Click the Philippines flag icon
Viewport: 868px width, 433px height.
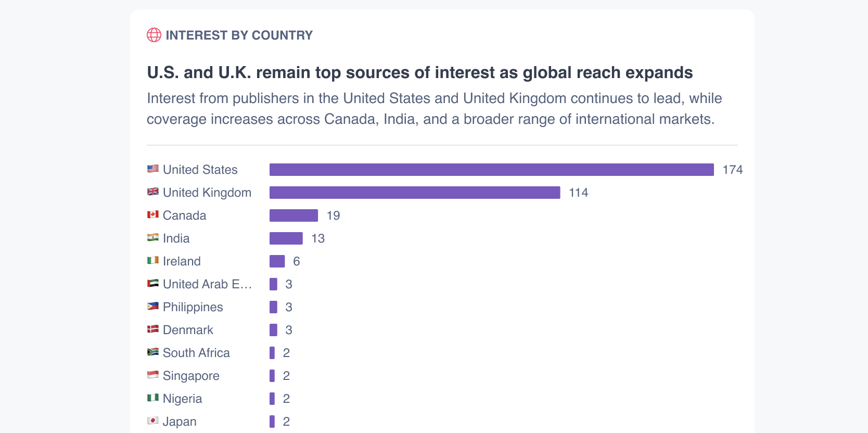(153, 306)
